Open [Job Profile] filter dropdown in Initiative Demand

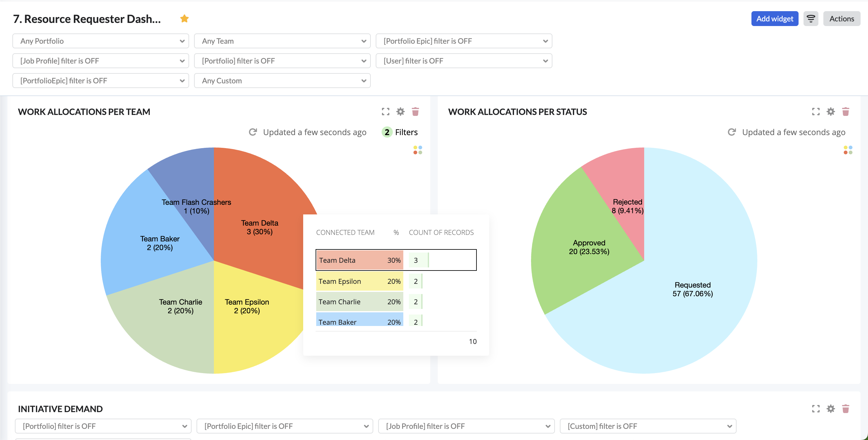click(x=466, y=426)
